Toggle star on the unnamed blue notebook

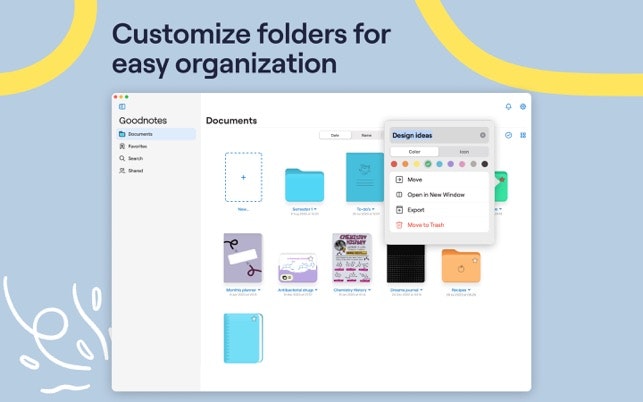tap(254, 319)
